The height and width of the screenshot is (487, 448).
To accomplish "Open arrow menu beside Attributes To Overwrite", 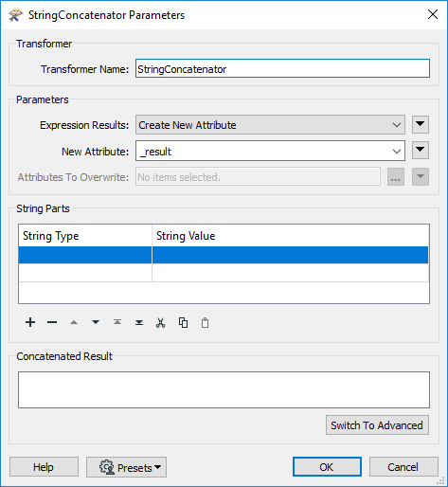I will [421, 176].
